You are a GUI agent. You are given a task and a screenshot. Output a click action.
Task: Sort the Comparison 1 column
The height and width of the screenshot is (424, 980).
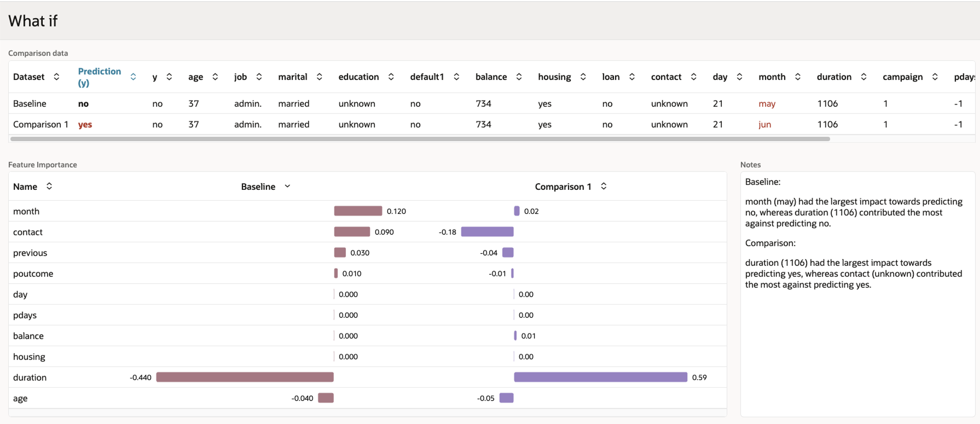click(x=604, y=186)
